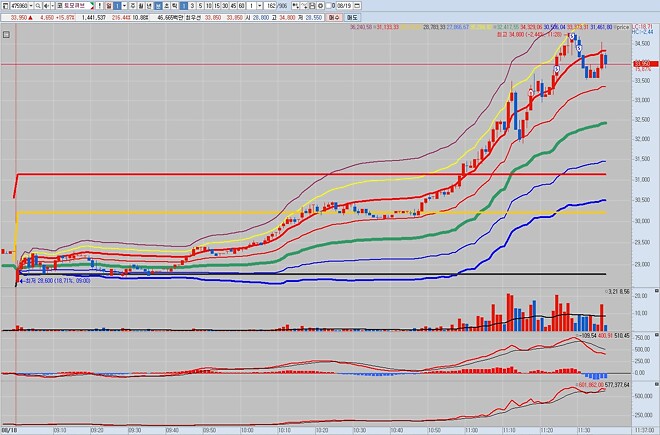Click the save diskette icon in toolbar

pyautogui.click(x=312, y=6)
